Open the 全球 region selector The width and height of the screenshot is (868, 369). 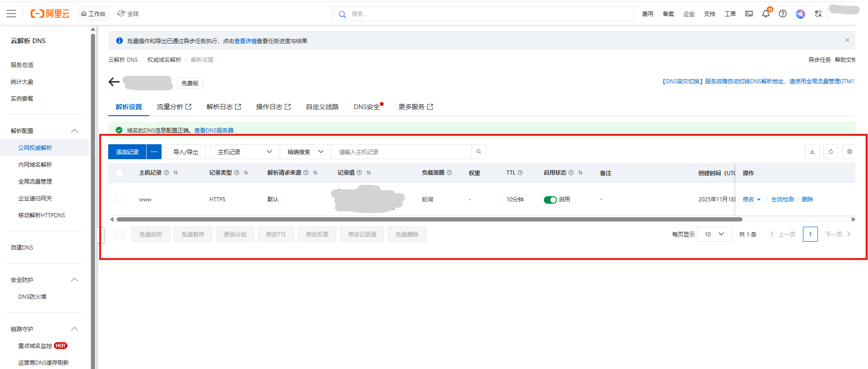tap(128, 14)
